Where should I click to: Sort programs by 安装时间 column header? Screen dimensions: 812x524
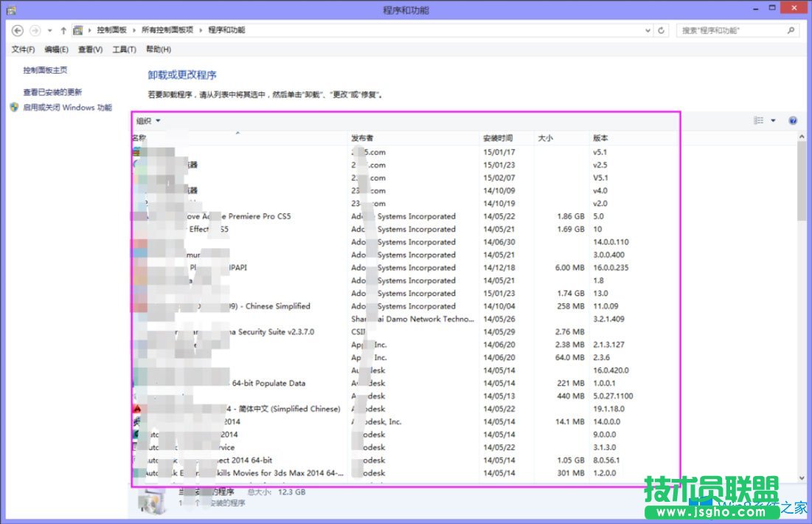(499, 137)
